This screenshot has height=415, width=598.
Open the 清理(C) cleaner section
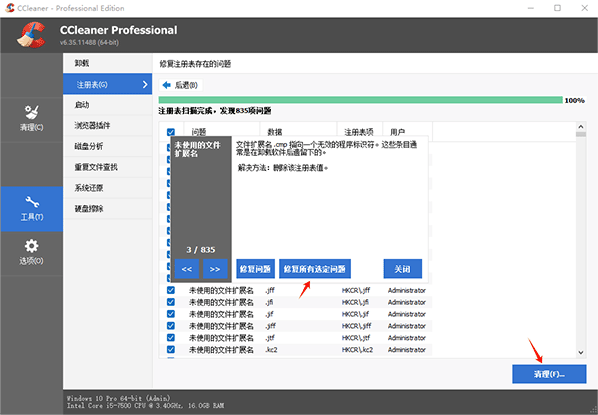[x=31, y=119]
